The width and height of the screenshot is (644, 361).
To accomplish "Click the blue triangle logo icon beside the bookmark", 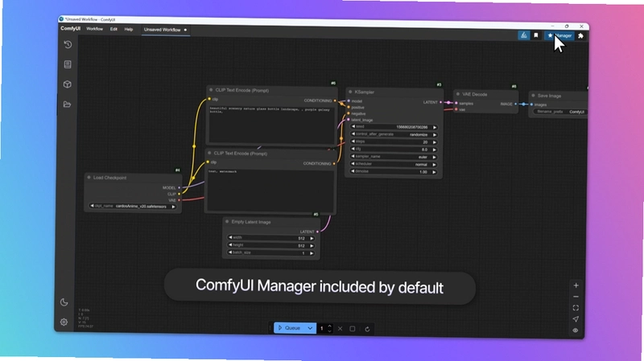I will pyautogui.click(x=524, y=35).
